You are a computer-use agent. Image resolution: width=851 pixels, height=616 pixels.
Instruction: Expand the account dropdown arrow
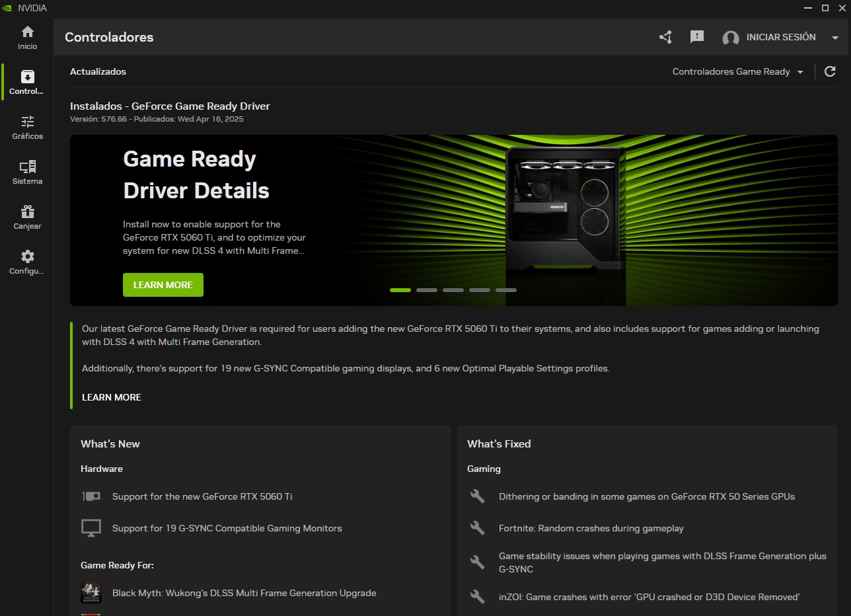pos(835,38)
